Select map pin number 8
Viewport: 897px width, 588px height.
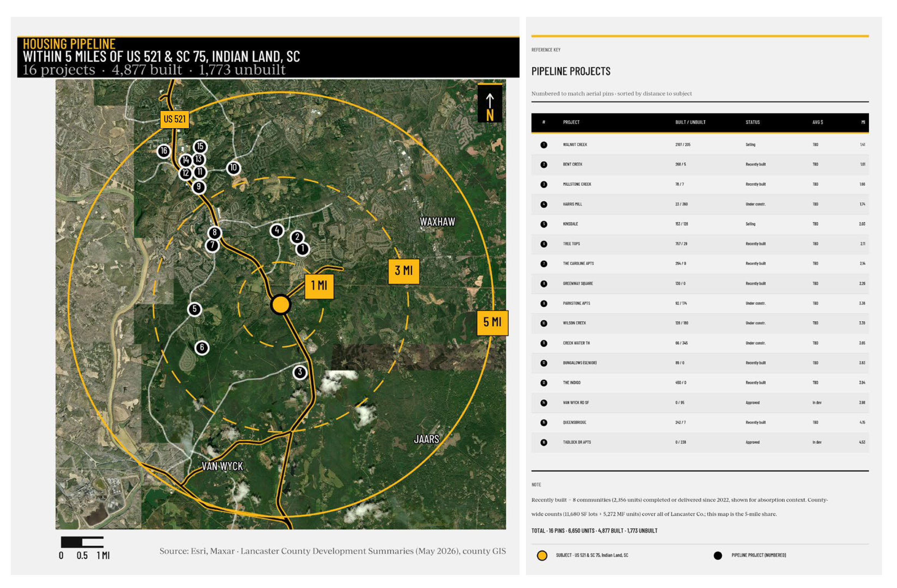click(215, 232)
